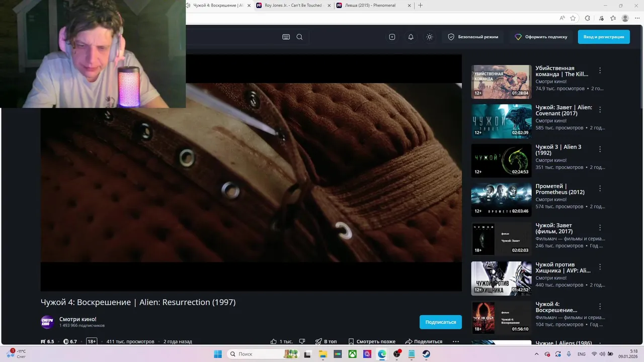
Task: Open options menu for Чужой против Хищника video
Action: click(x=600, y=267)
